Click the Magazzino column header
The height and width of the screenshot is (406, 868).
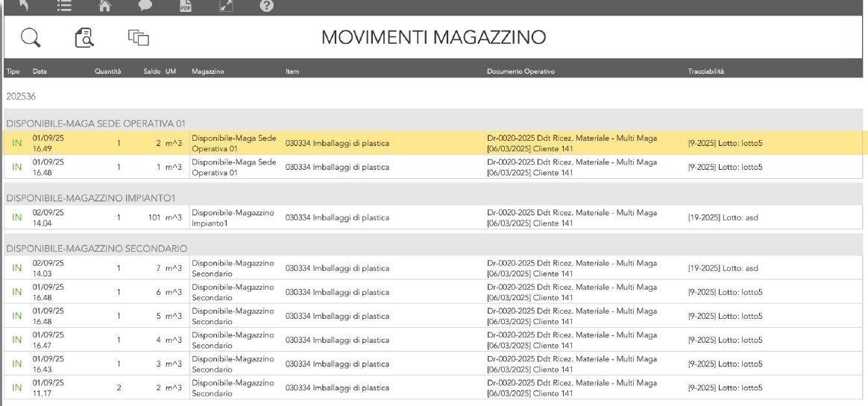tap(207, 72)
